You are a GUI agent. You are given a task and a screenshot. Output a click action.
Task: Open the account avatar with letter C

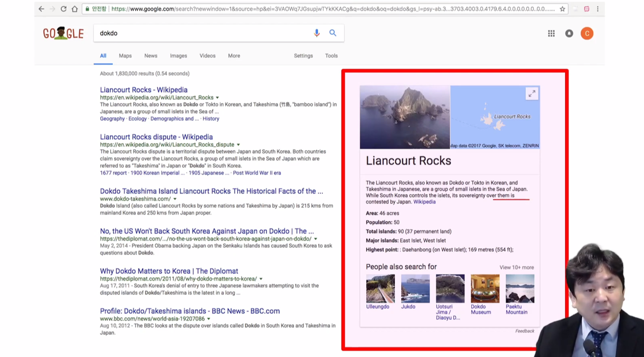(x=587, y=33)
